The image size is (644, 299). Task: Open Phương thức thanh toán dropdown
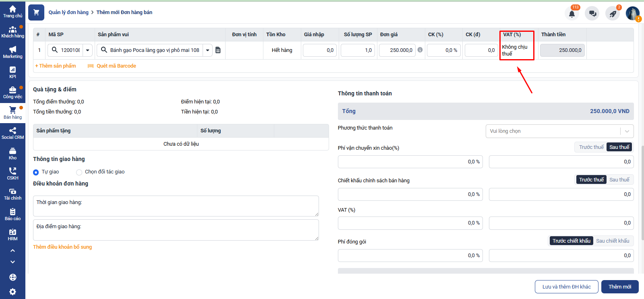[559, 131]
